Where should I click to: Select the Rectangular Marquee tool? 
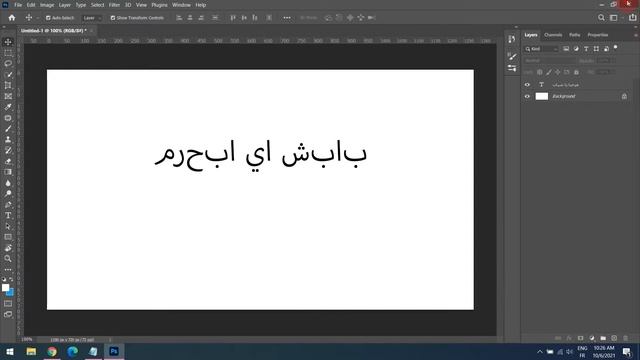tap(8, 53)
